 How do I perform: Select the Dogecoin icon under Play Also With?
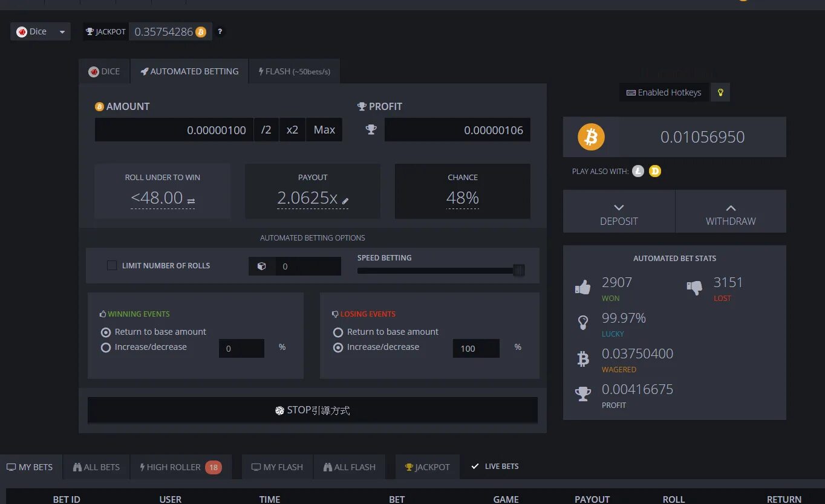click(x=655, y=171)
